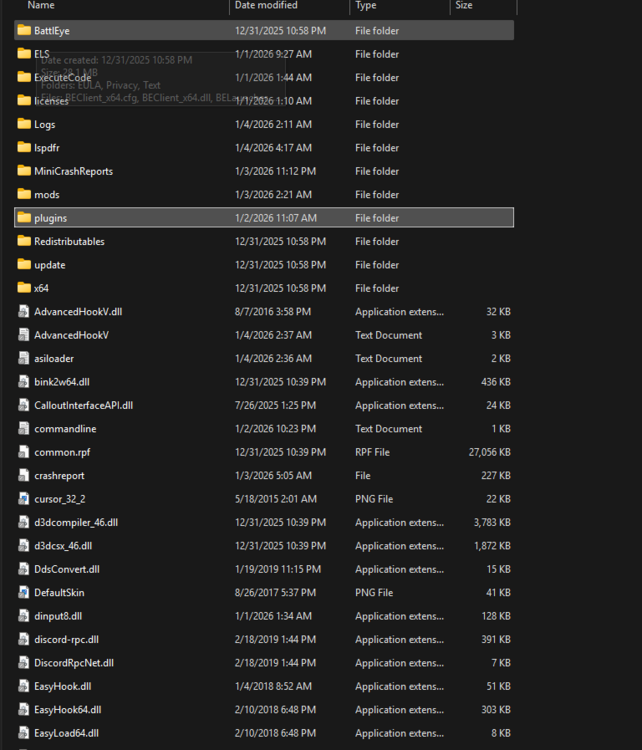Screen dimensions: 642x750
Task: Click the x64 folder name
Action: pyautogui.click(x=41, y=288)
